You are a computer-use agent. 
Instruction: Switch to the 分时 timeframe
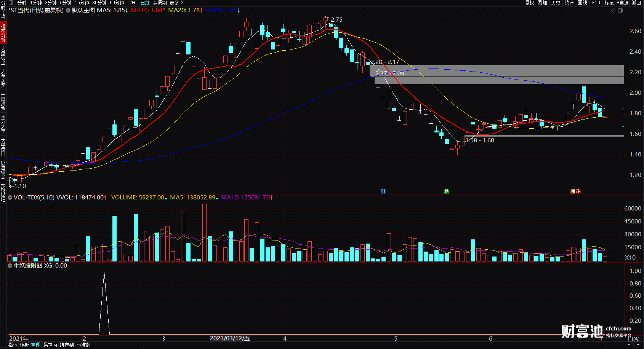click(x=22, y=3)
